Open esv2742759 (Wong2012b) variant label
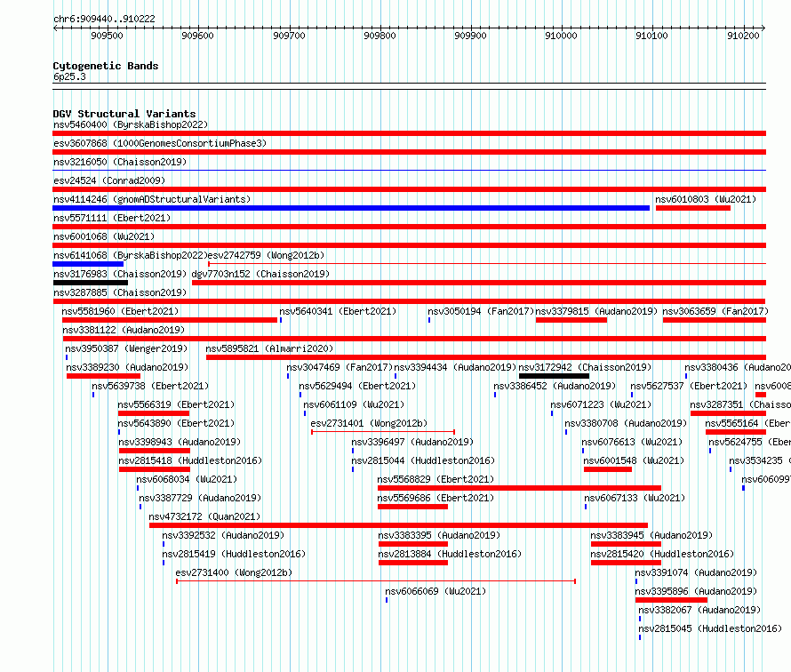 (266, 255)
